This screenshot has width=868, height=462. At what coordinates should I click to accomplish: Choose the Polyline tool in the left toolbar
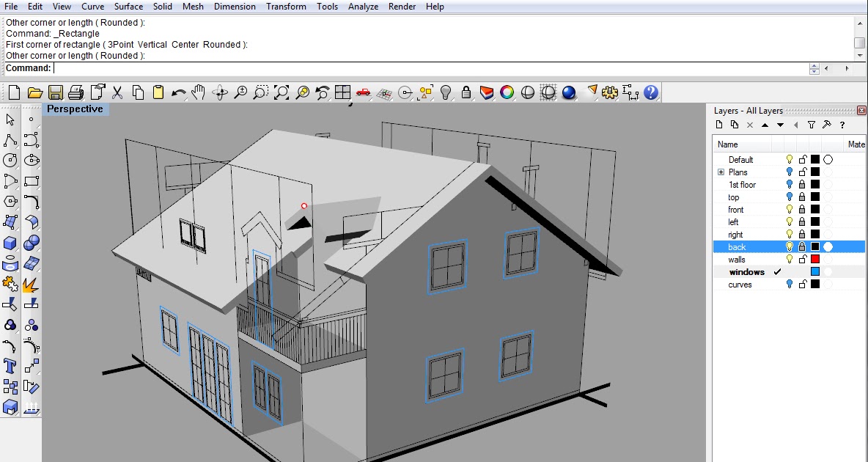click(10, 140)
